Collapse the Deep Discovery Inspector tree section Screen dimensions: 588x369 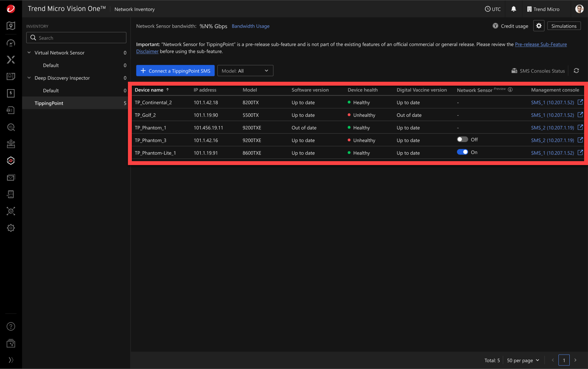(x=29, y=78)
